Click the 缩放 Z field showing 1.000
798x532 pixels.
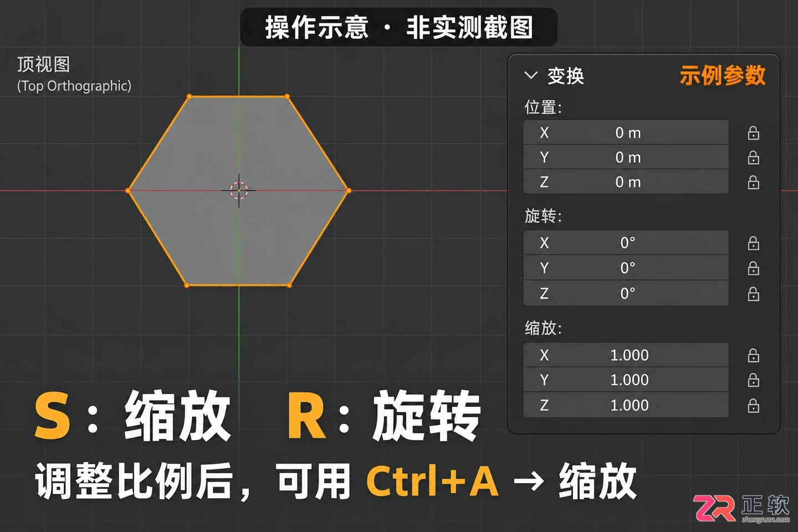point(626,405)
